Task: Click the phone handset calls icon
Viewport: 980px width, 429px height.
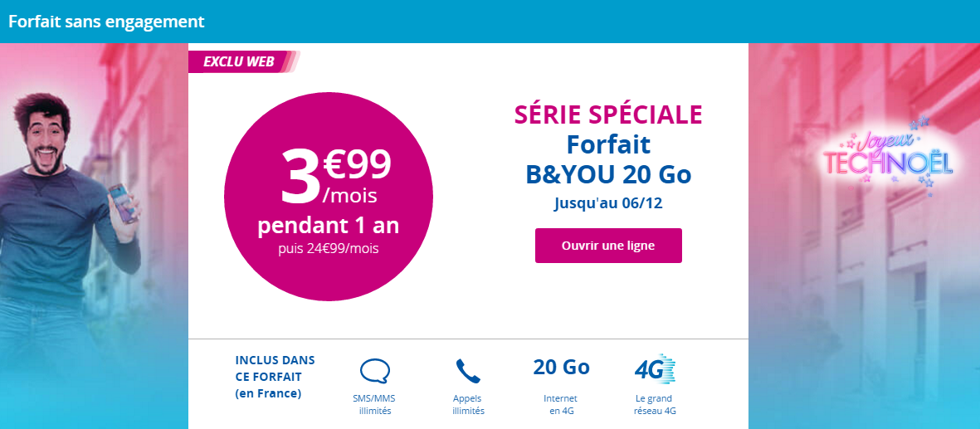Action: pyautogui.click(x=468, y=371)
